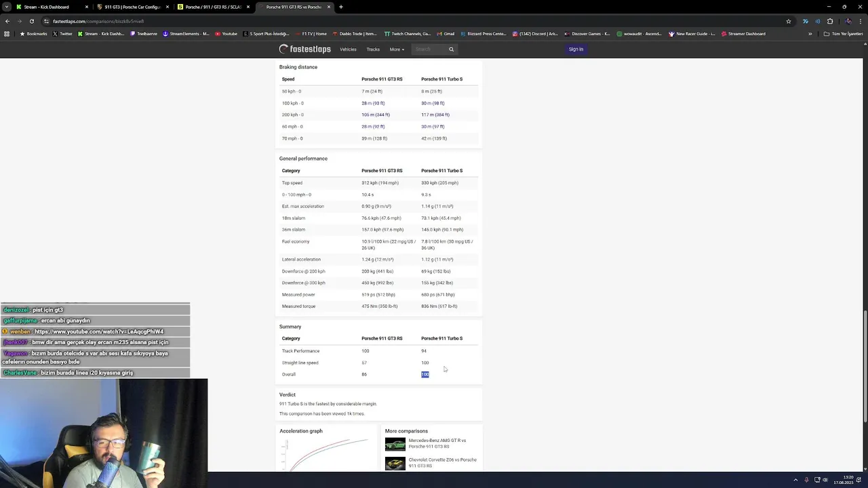This screenshot has width=868, height=488.
Task: Click in the site Search field
Action: 429,49
